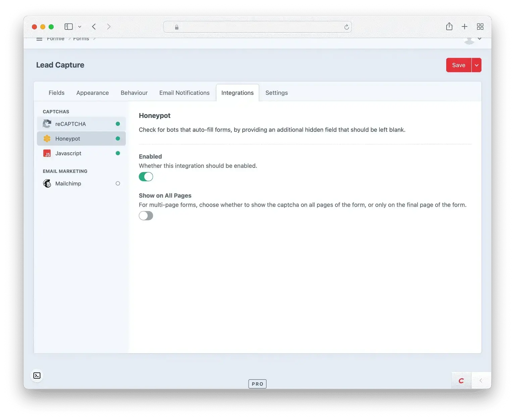The height and width of the screenshot is (420, 515).
Task: Open the hamburger navigation menu
Action: [x=39, y=38]
